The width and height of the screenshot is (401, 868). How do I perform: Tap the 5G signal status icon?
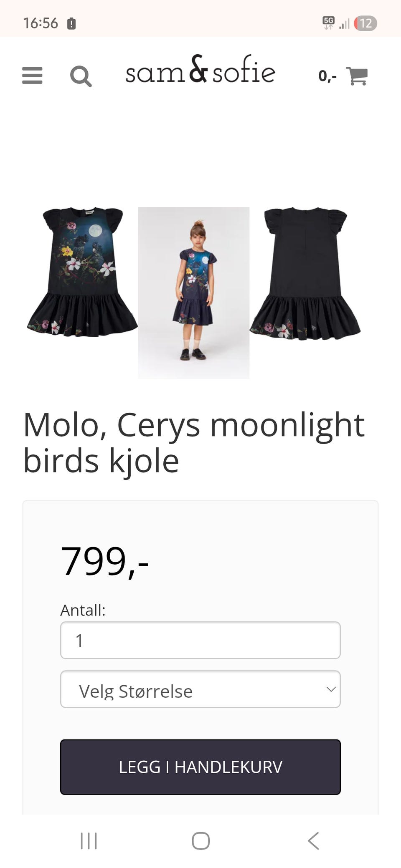coord(329,23)
